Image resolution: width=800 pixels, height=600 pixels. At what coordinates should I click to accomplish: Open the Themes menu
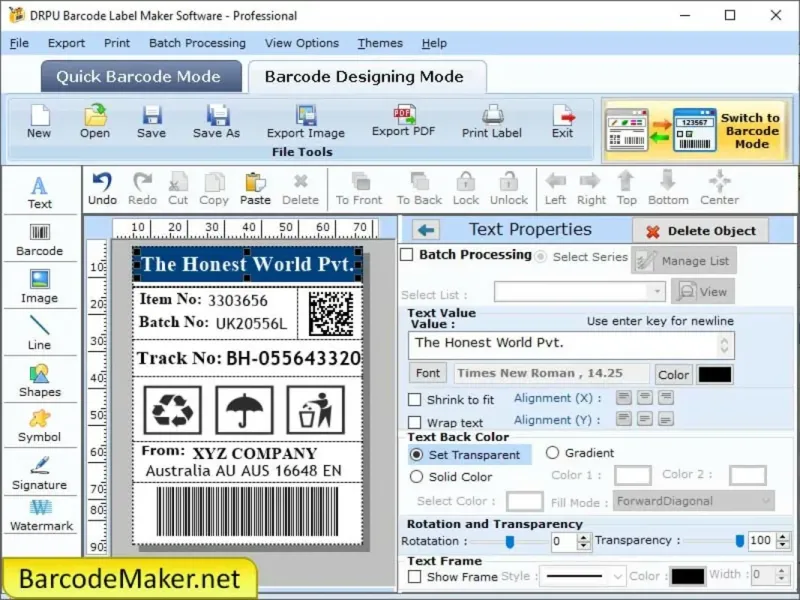380,43
